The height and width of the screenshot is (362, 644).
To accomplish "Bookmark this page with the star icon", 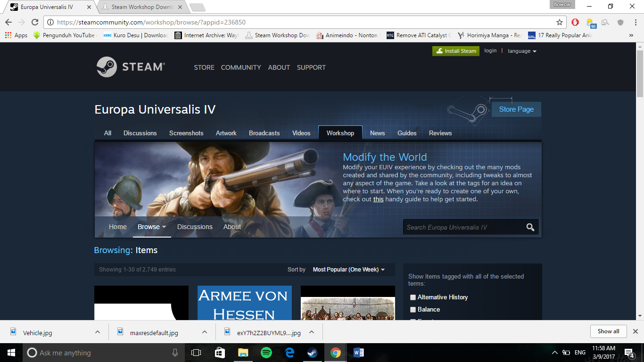I will (560, 22).
